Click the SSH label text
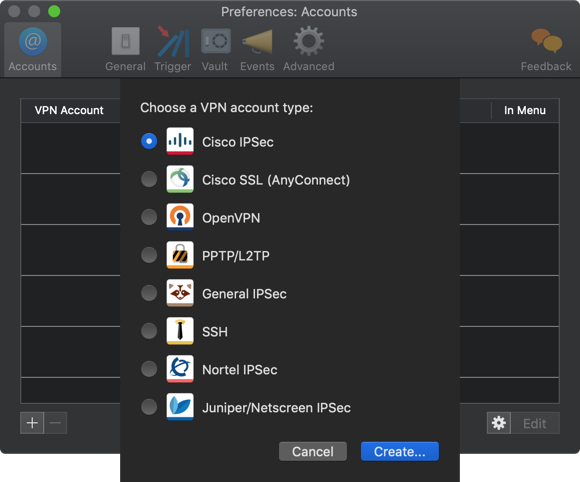 pos(215,332)
